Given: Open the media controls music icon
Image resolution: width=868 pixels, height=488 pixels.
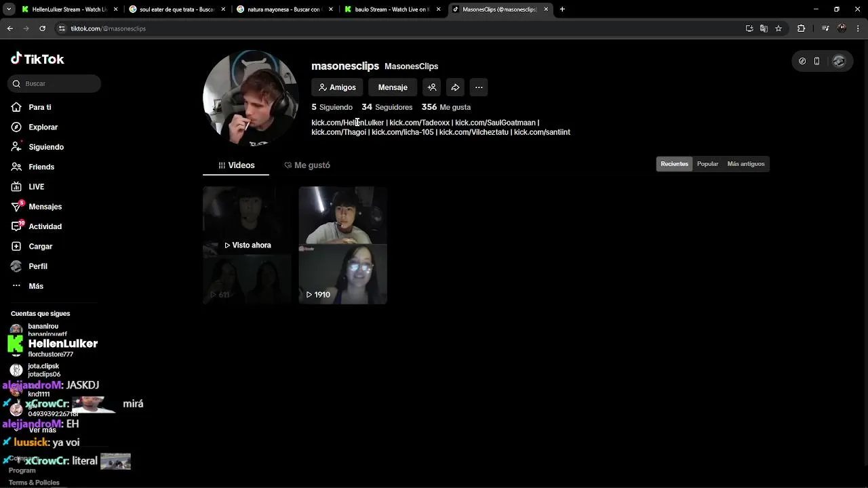Looking at the screenshot, I should point(825,28).
